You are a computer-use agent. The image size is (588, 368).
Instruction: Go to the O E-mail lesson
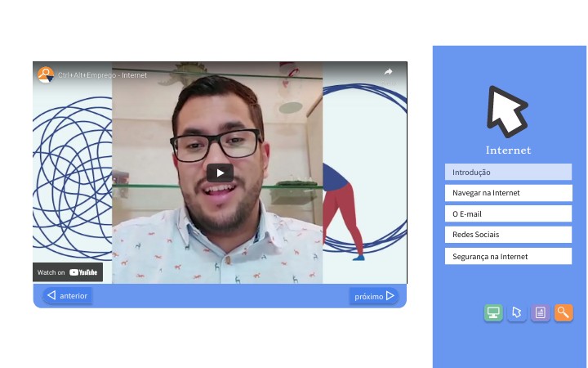(508, 214)
